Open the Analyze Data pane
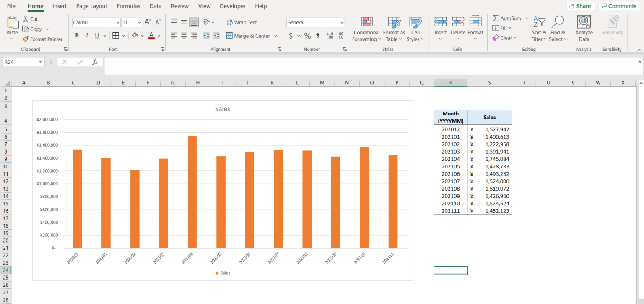This screenshot has height=304, width=644. click(x=584, y=29)
